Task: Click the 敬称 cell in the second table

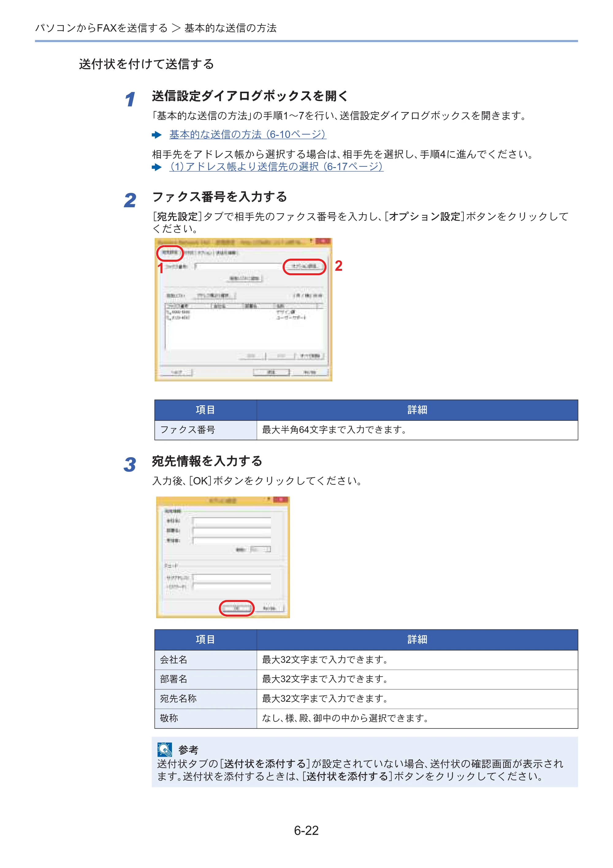Action: pyautogui.click(x=206, y=718)
